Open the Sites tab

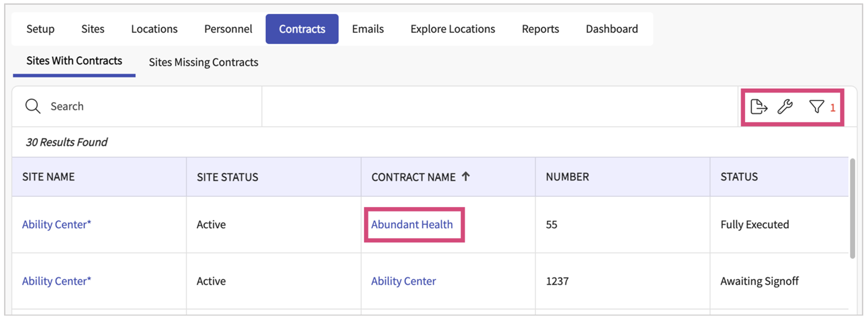pyautogui.click(x=93, y=29)
